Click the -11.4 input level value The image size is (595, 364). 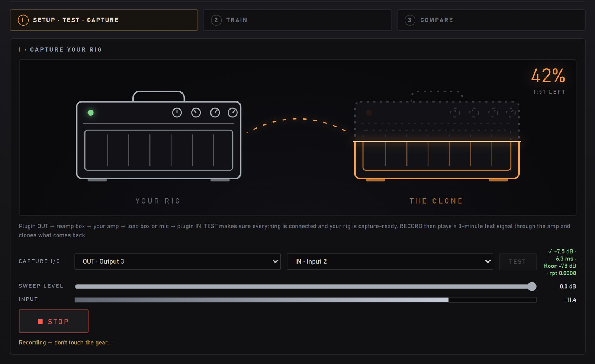click(570, 300)
